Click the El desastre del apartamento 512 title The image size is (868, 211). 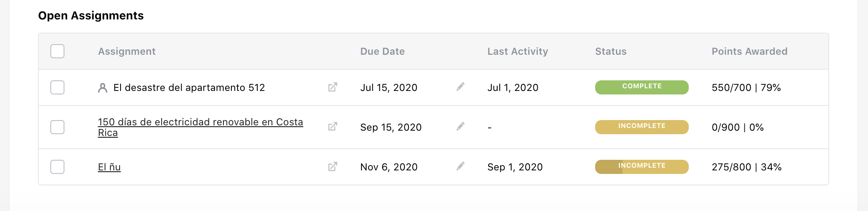(x=189, y=88)
